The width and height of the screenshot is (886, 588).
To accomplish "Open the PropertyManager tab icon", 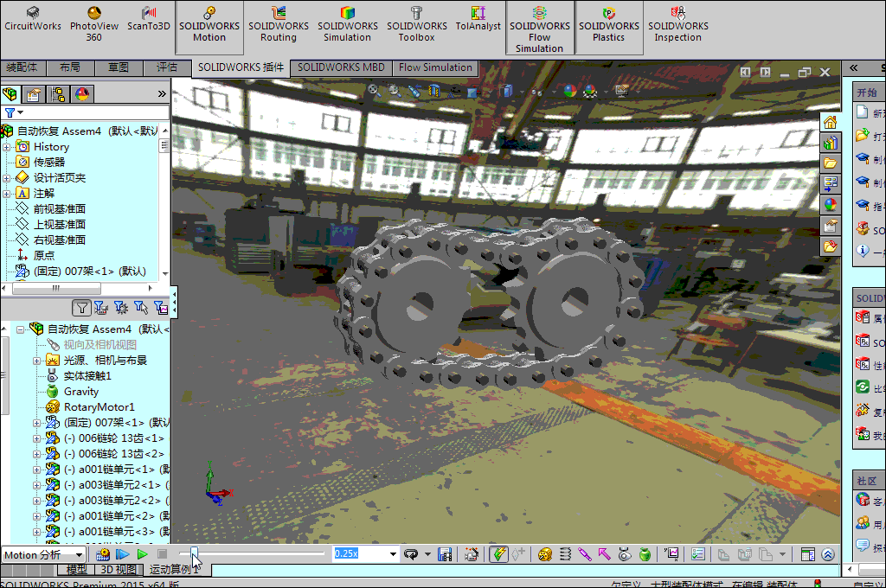I will pyautogui.click(x=34, y=93).
